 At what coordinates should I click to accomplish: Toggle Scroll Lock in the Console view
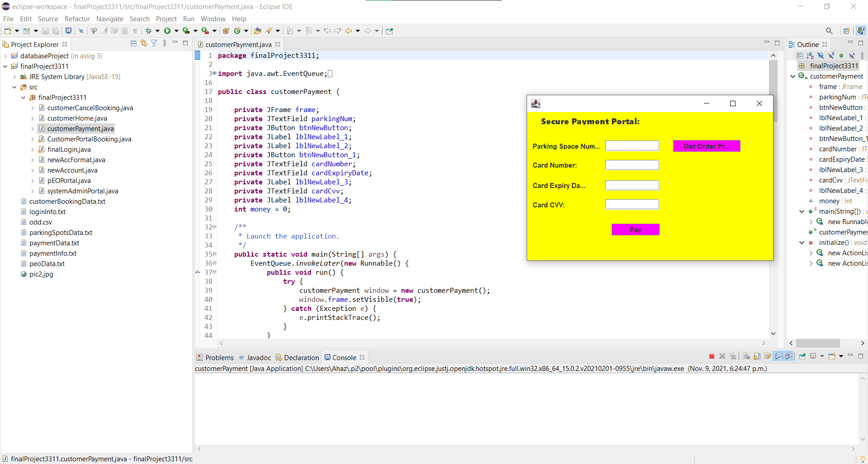756,357
